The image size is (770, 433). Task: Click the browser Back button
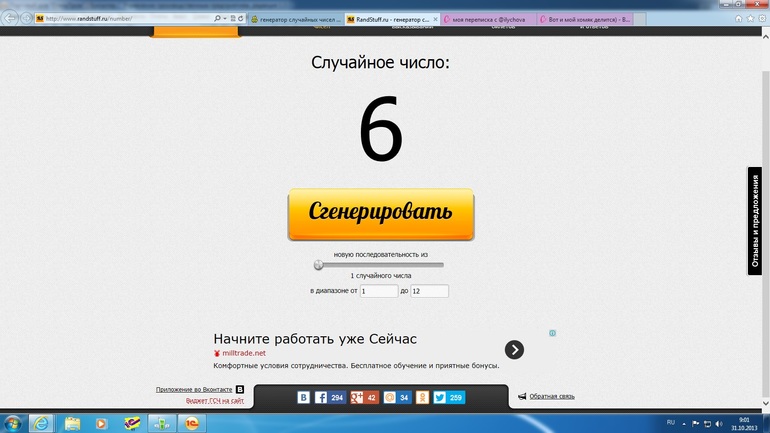point(10,18)
